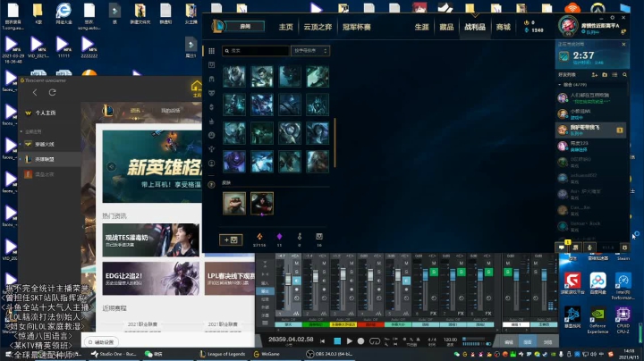Image resolution: width=644 pixels, height=361 pixels.
Task: Click the channel 1 volume fader
Action: click(288, 280)
